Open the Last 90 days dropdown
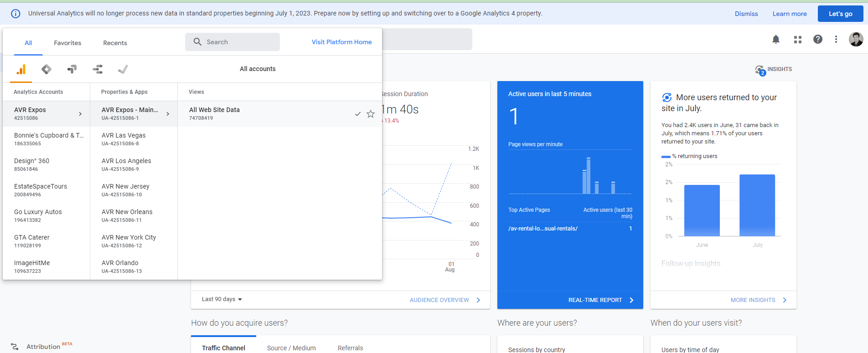 tap(222, 299)
